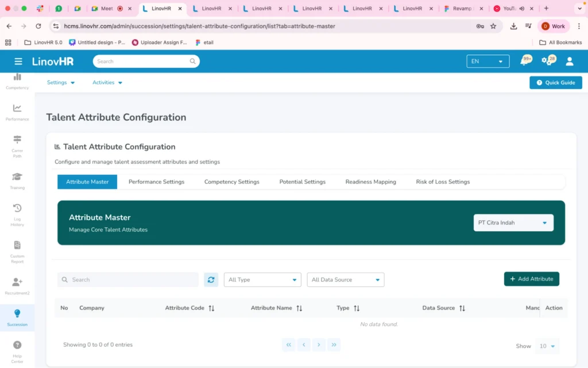Open the Custom Report module
This screenshot has height=368, width=588.
click(17, 250)
